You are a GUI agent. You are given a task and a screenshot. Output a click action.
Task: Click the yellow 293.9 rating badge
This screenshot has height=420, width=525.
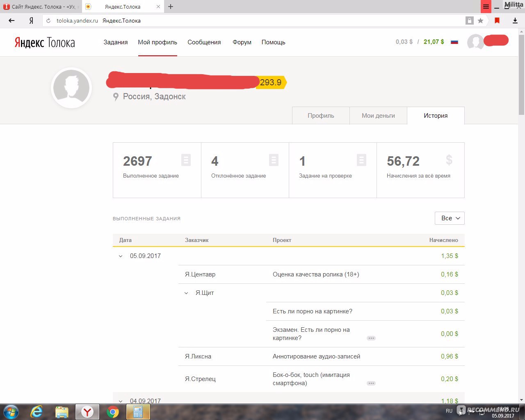[x=272, y=82]
